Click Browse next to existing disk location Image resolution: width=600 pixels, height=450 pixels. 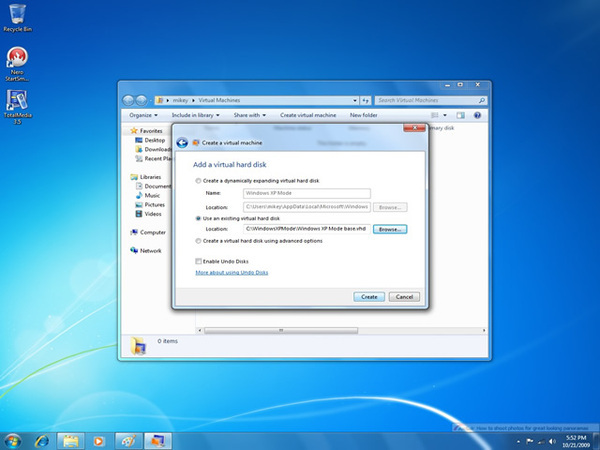coord(390,229)
